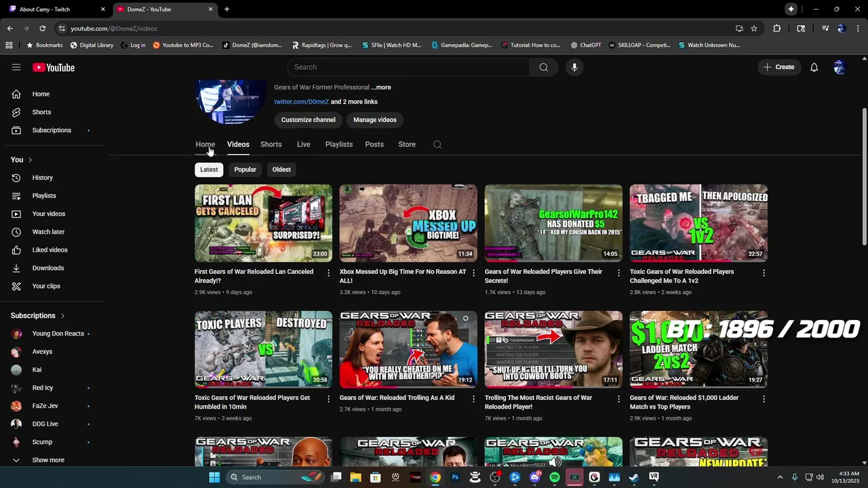
Task: Click the YouTube logo
Action: coord(54,67)
